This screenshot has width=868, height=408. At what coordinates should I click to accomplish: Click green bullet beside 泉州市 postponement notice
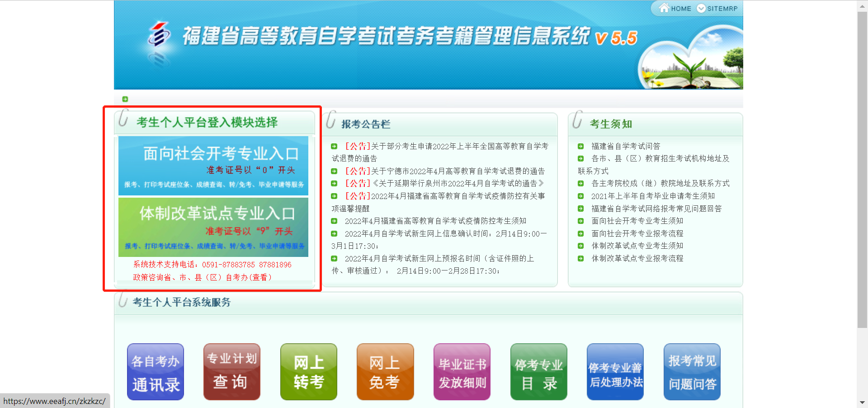(334, 183)
